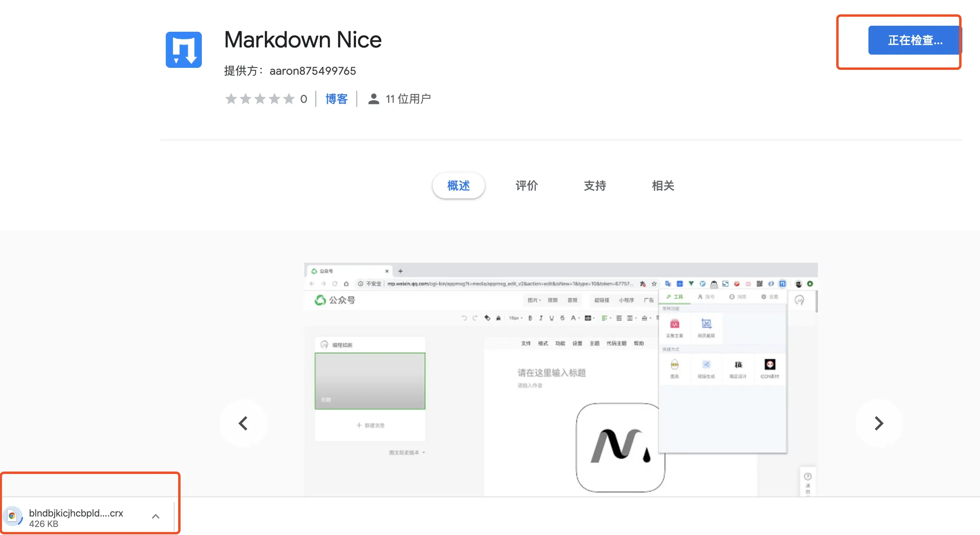Switch to the 评价 tab

click(527, 186)
